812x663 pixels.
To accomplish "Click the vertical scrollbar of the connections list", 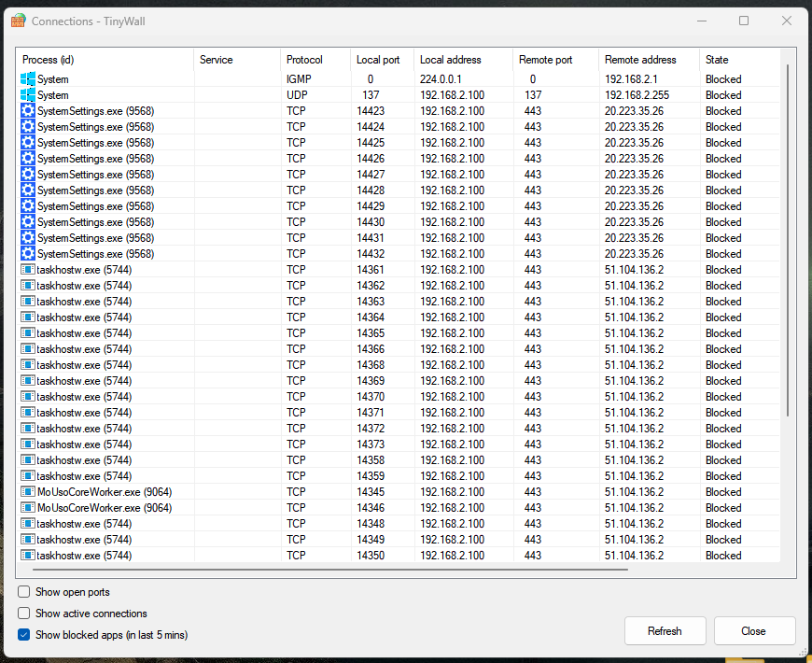I will point(788,240).
